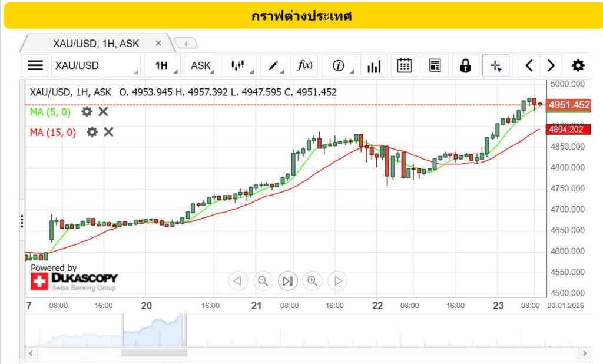The width and height of the screenshot is (603, 364).
Task: Click the XAU/USD instrument field
Action: point(94,65)
